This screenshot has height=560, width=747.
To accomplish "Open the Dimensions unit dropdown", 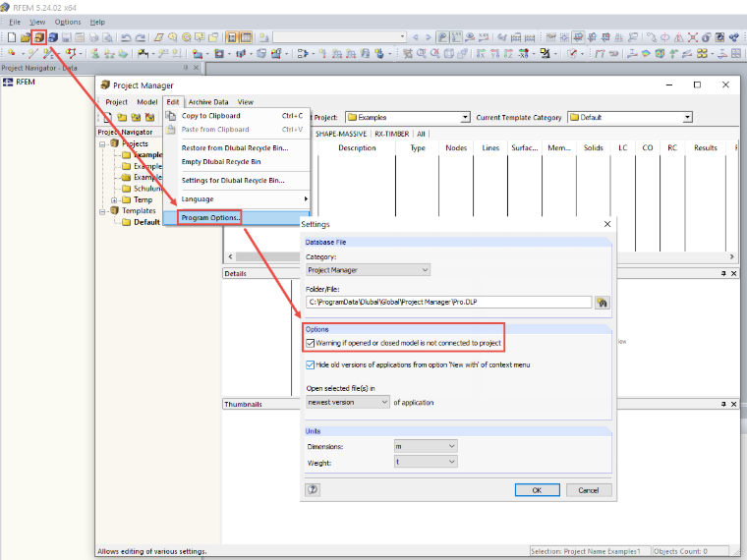I will click(x=426, y=446).
